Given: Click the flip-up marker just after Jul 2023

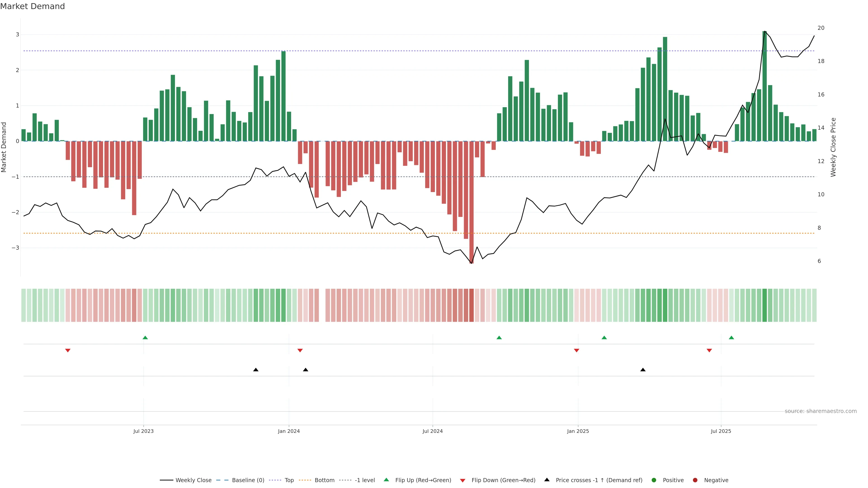Looking at the screenshot, I should (x=145, y=338).
